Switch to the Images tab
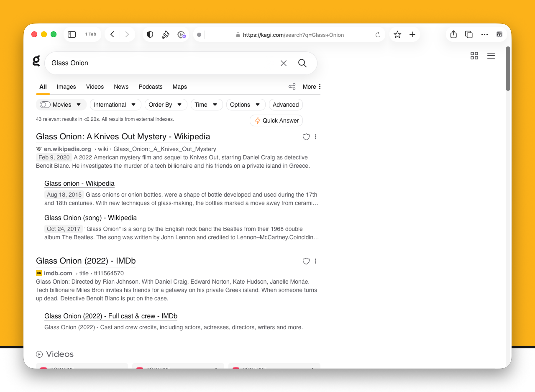The width and height of the screenshot is (535, 392). 67,87
